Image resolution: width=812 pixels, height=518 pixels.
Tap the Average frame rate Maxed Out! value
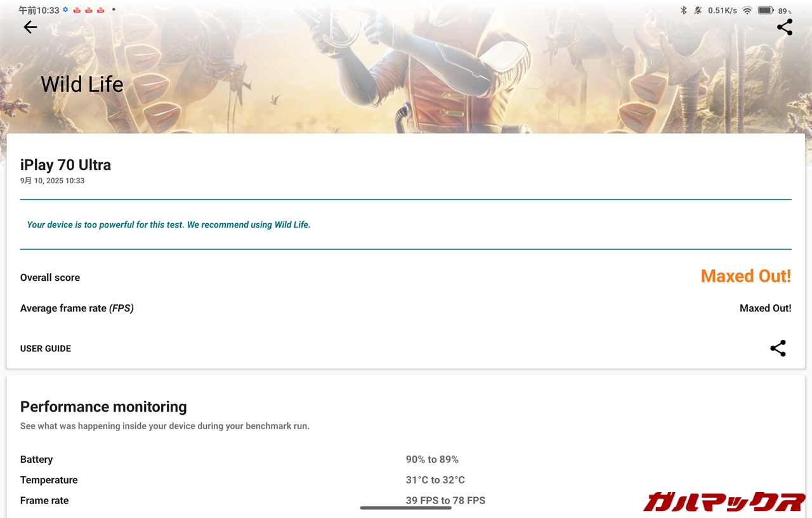tap(765, 308)
